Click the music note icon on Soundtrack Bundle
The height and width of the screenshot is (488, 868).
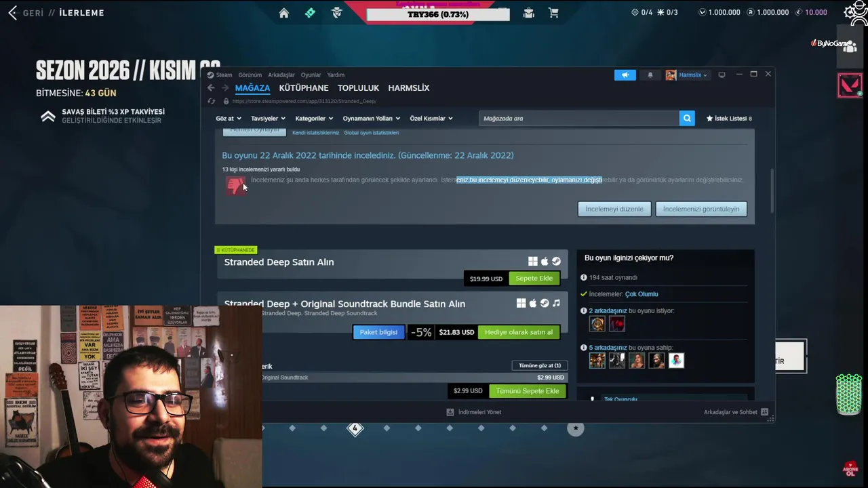click(x=556, y=304)
